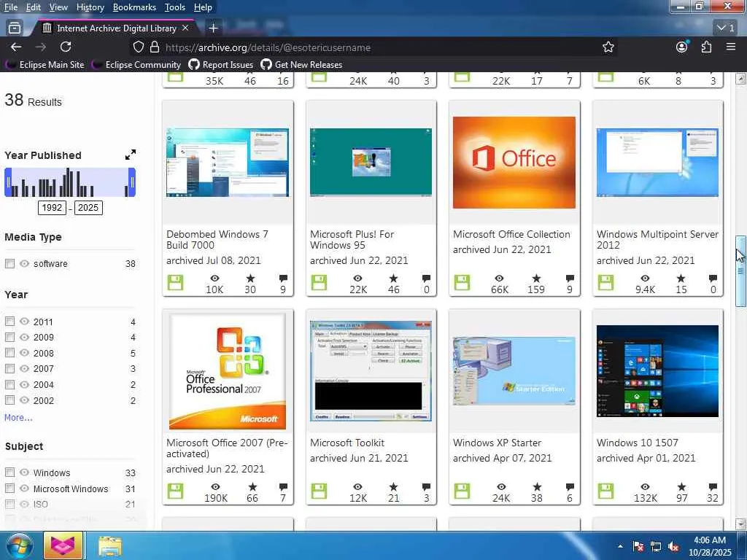Grab the left handle of year range slider
747x560 pixels.
pos(7,182)
